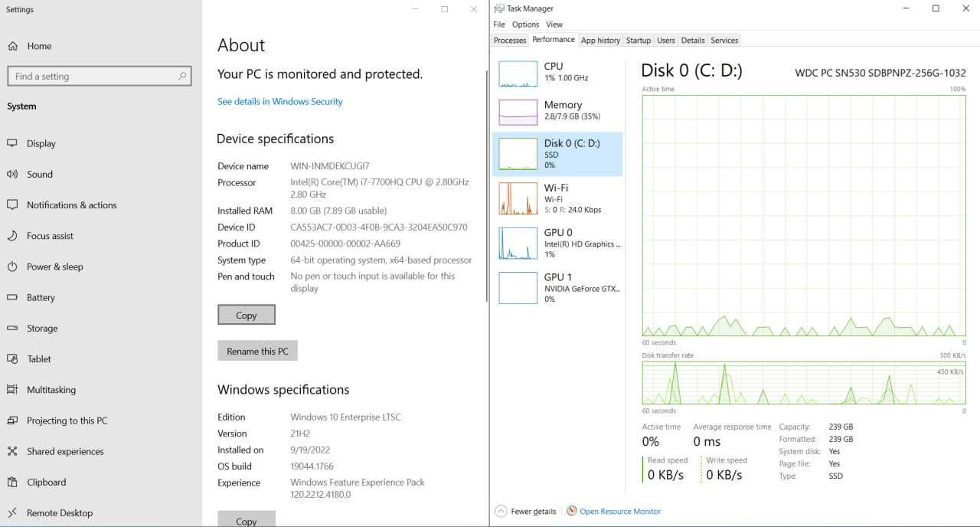The width and height of the screenshot is (980, 527).
Task: Click the device name WIN-INMDEKCUGI7
Action: point(330,166)
